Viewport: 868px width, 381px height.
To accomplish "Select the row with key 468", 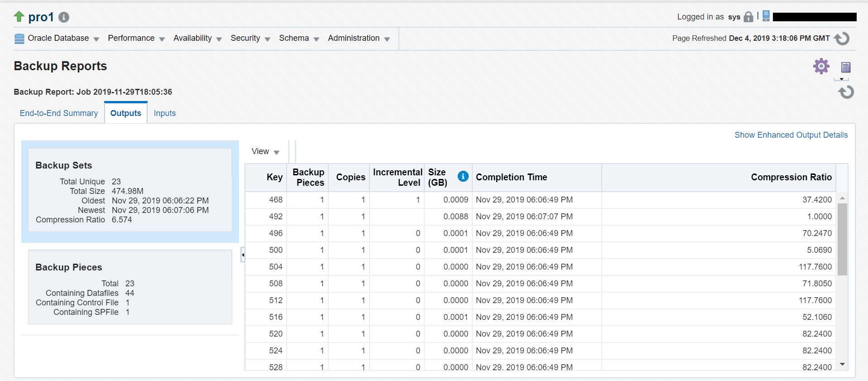I will click(x=540, y=200).
